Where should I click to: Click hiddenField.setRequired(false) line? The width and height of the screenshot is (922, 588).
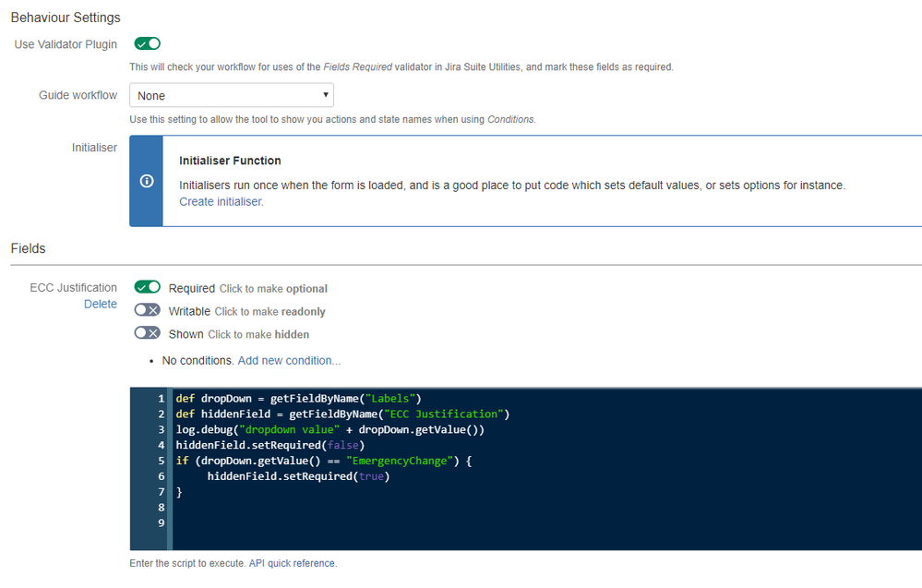(x=270, y=445)
